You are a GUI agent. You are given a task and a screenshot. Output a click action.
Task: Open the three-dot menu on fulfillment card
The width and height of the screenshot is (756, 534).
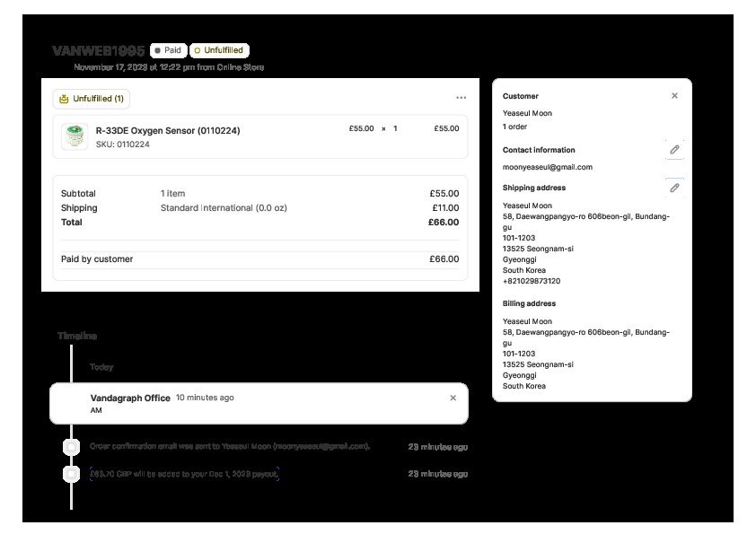click(x=461, y=98)
